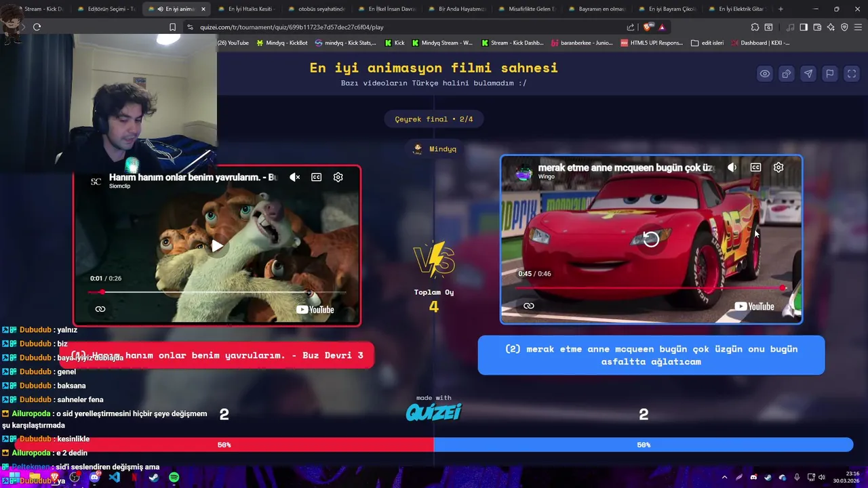The image size is (868, 488).
Task: Toggle captions on the left video
Action: tap(316, 177)
